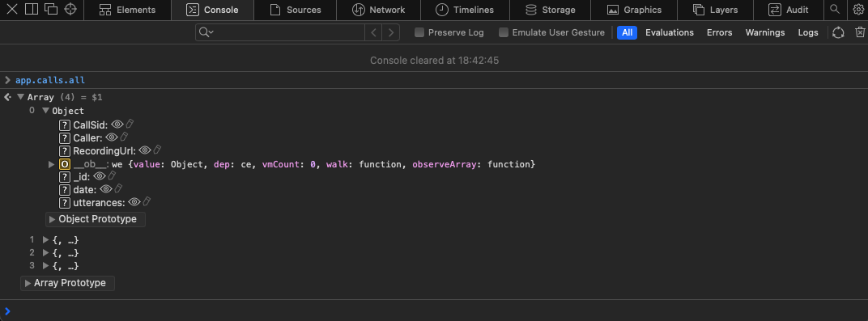Open the Storage tab
868x321 pixels.
tap(550, 10)
